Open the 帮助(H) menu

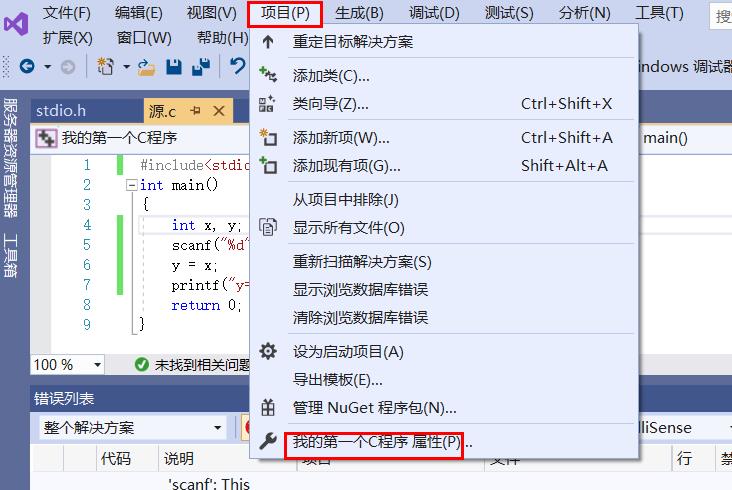pos(223,37)
